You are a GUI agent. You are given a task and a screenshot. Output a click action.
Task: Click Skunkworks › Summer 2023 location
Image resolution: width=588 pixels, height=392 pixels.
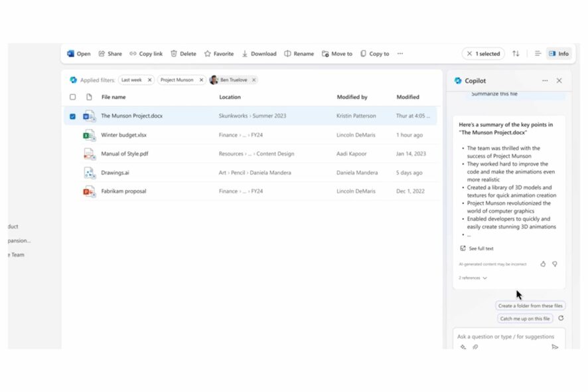252,116
